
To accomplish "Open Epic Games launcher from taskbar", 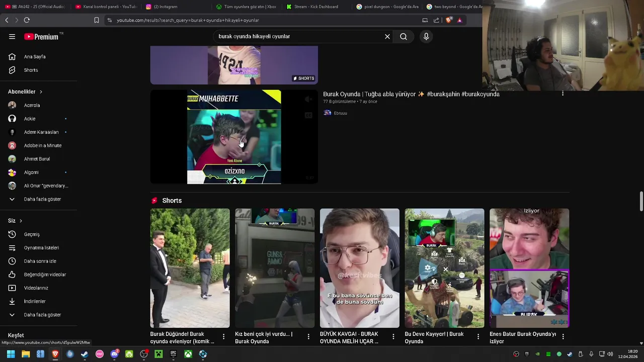I will 173,354.
